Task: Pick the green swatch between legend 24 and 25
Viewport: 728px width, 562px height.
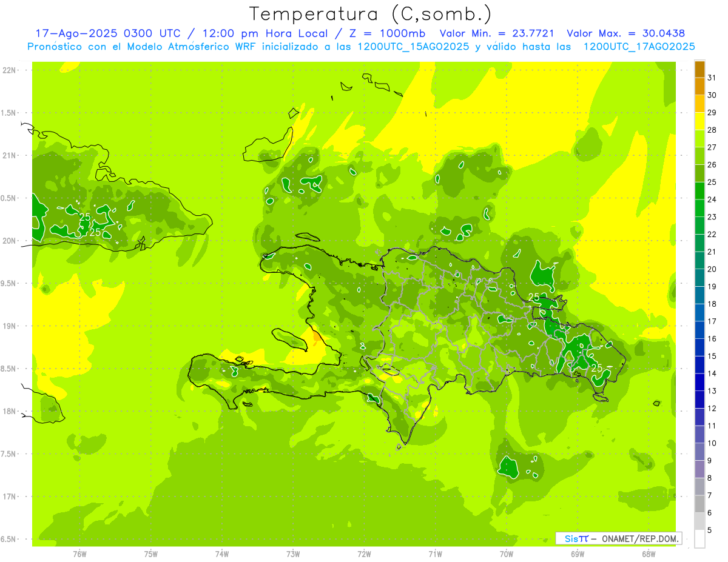Action: tap(699, 191)
